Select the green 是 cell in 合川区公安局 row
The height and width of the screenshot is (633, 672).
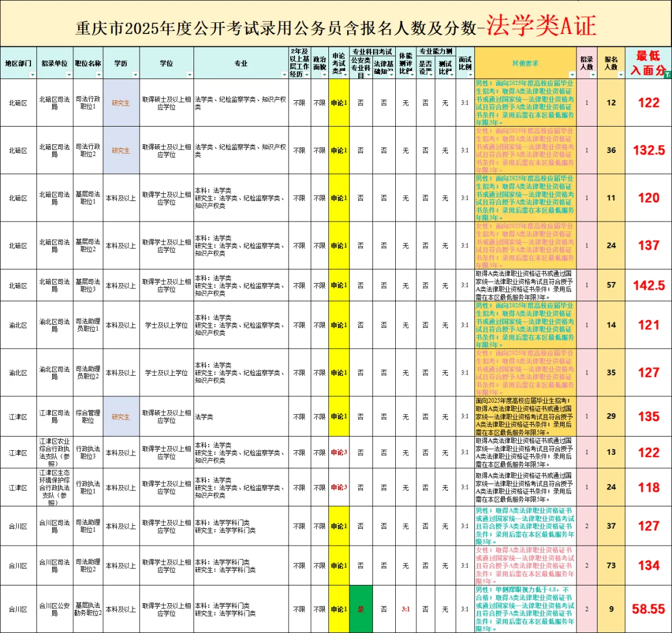tap(361, 609)
